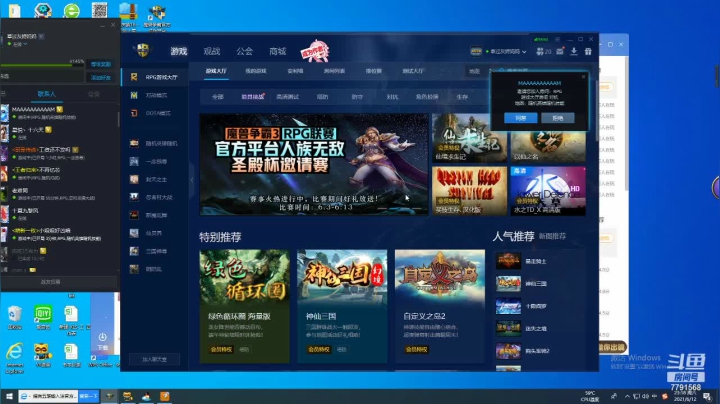720x404 pixels.
Task: Open the 绿色循环圈 map card
Action: (244, 306)
